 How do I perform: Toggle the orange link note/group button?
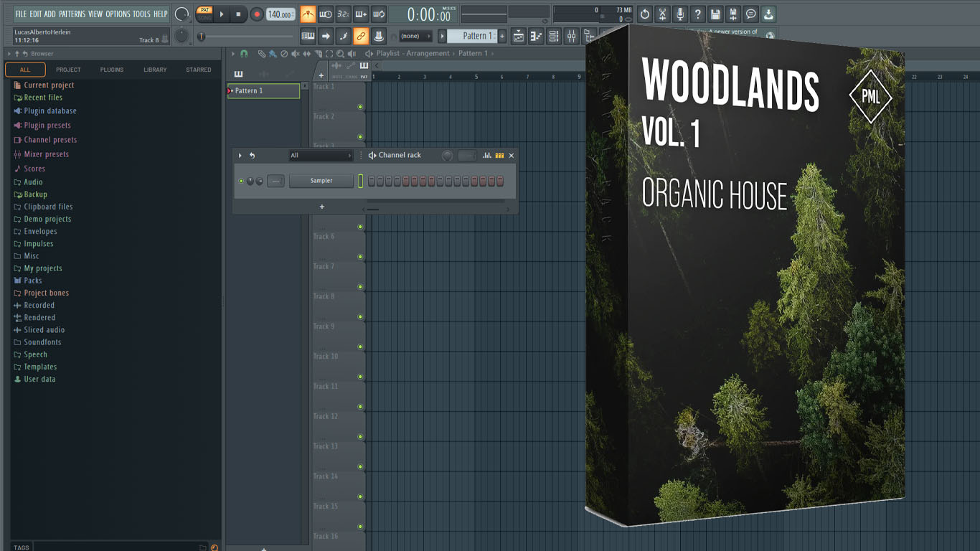(361, 36)
